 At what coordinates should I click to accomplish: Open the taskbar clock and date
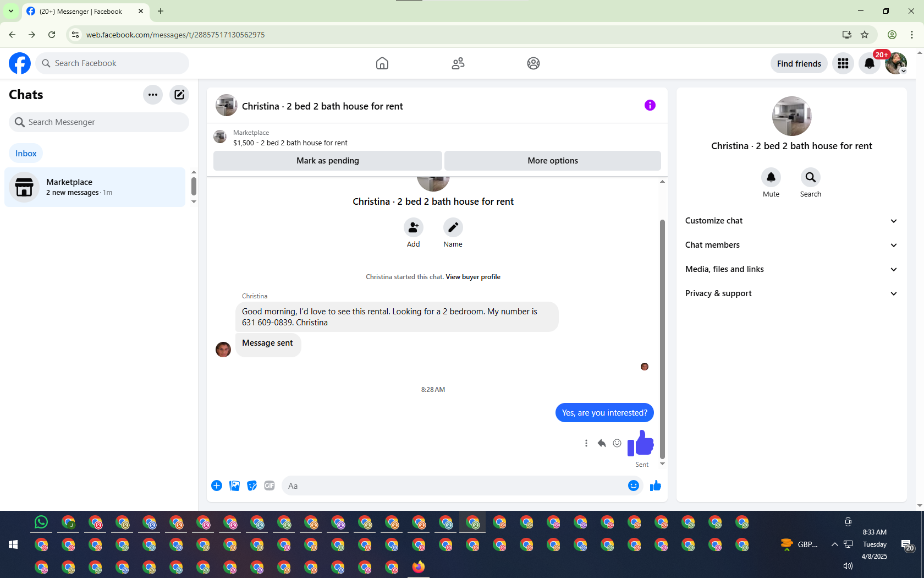pyautogui.click(x=875, y=544)
